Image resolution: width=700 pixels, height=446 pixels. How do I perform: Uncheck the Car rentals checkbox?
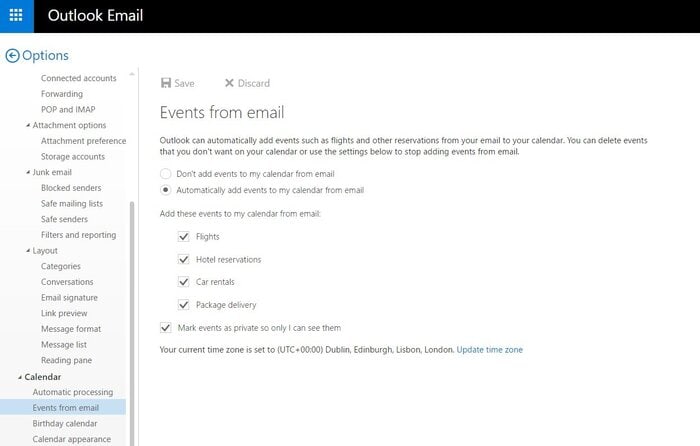[x=183, y=282]
